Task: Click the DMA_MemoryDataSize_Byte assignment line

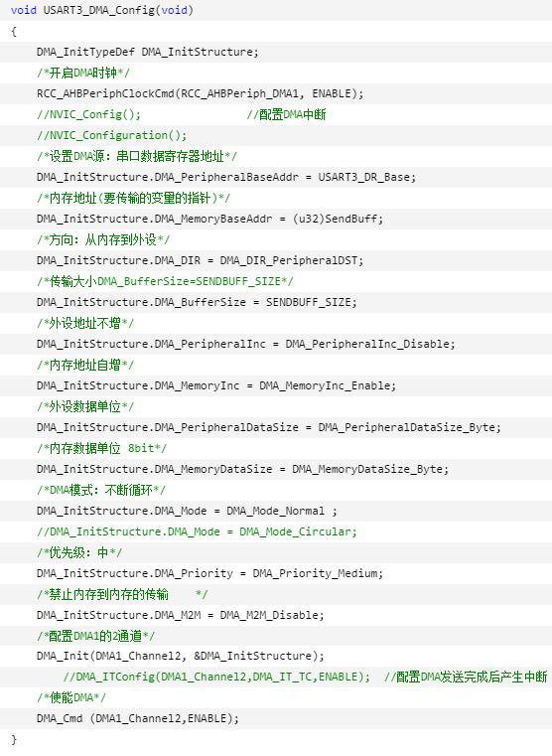Action: (242, 469)
